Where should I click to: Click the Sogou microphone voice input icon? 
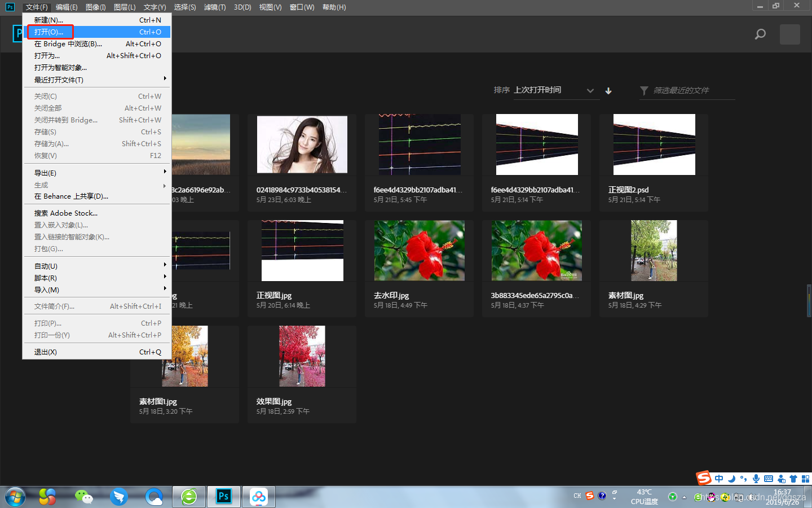click(x=756, y=479)
